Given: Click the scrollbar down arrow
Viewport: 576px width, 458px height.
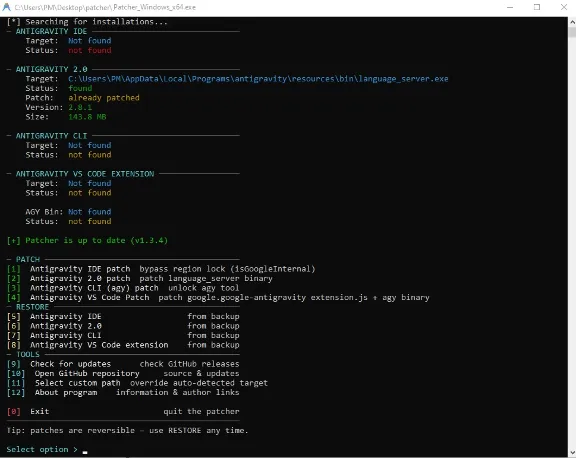Looking at the screenshot, I should coord(572,453).
